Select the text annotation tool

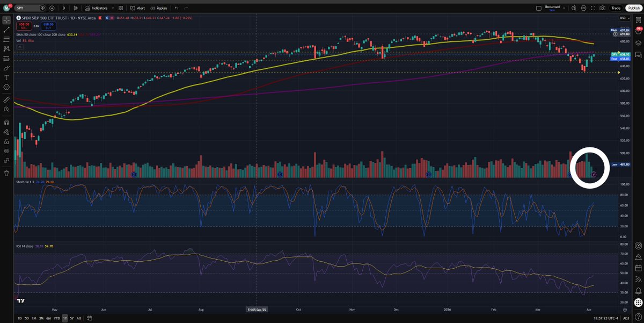tap(6, 77)
